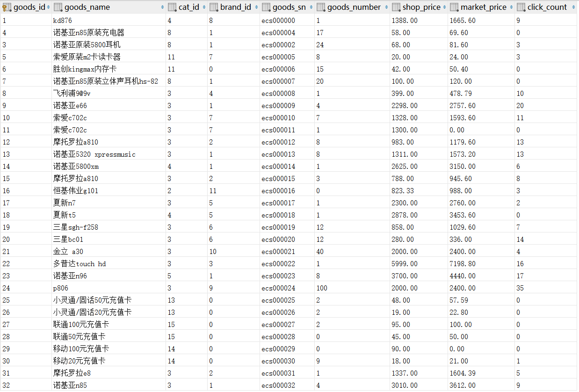The width and height of the screenshot is (579, 392).
Task: Open the sort arrows on the goods_name column
Action: click(x=162, y=7)
